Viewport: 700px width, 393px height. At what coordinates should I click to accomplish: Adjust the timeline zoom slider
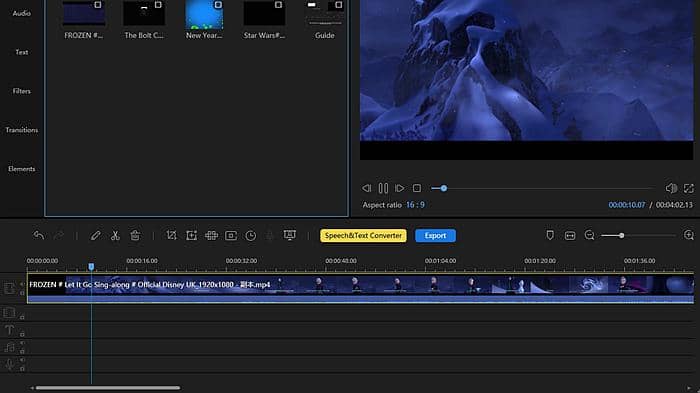pyautogui.click(x=638, y=235)
